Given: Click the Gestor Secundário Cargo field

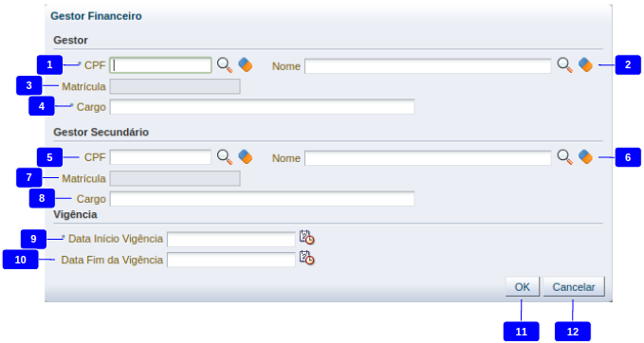Looking at the screenshot, I should coord(262,199).
